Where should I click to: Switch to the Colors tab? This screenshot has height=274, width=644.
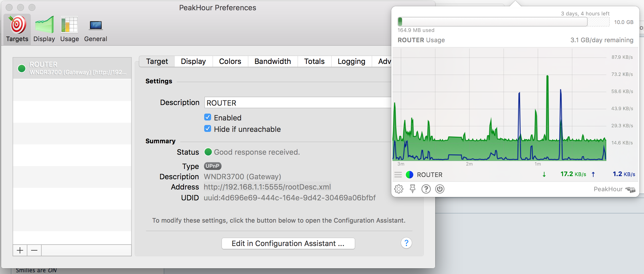pyautogui.click(x=230, y=61)
